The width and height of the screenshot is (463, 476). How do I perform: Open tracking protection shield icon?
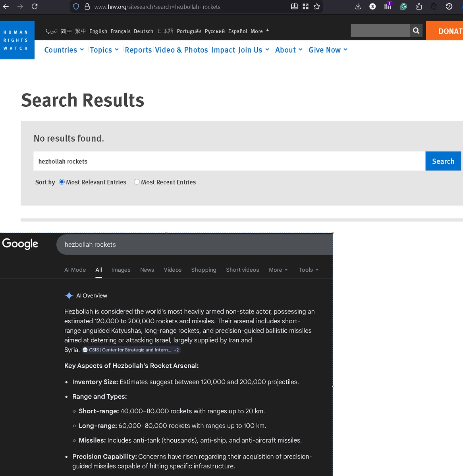(76, 6)
